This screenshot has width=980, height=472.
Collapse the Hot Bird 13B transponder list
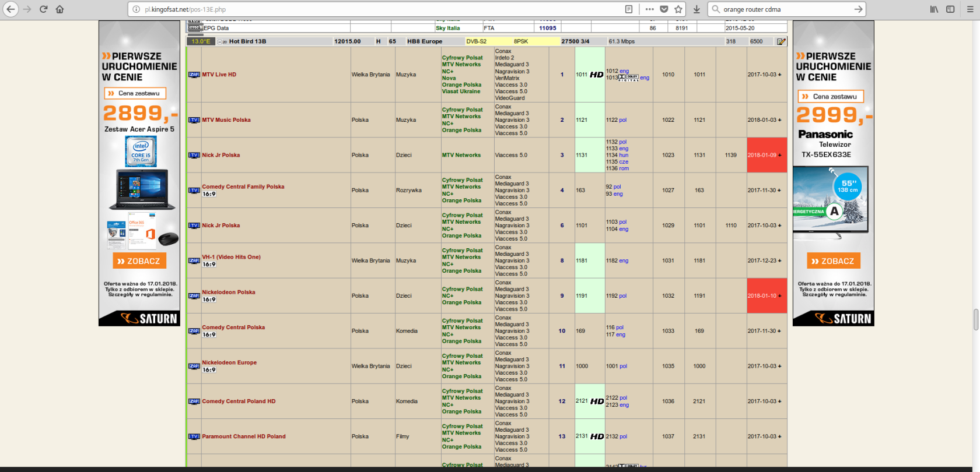[220, 41]
